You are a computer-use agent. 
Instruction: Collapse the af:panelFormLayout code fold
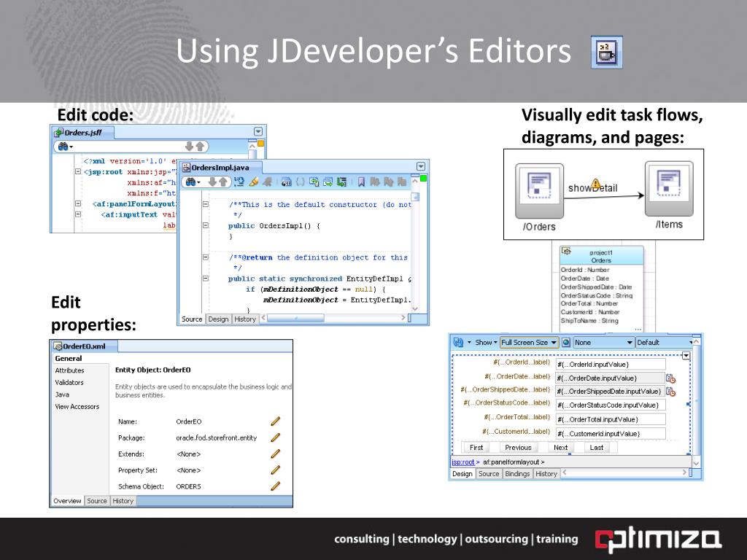(x=77, y=204)
